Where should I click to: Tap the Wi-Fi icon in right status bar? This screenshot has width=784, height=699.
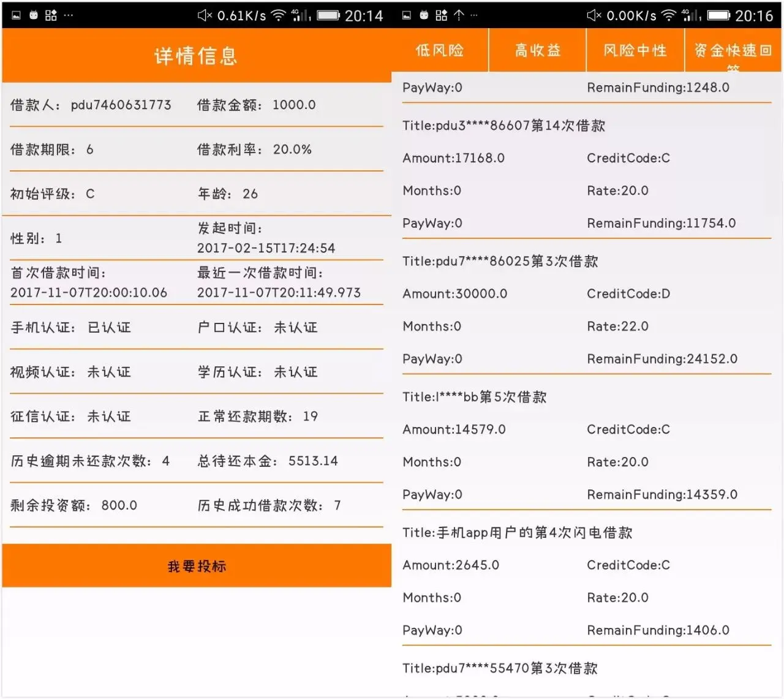point(669,15)
